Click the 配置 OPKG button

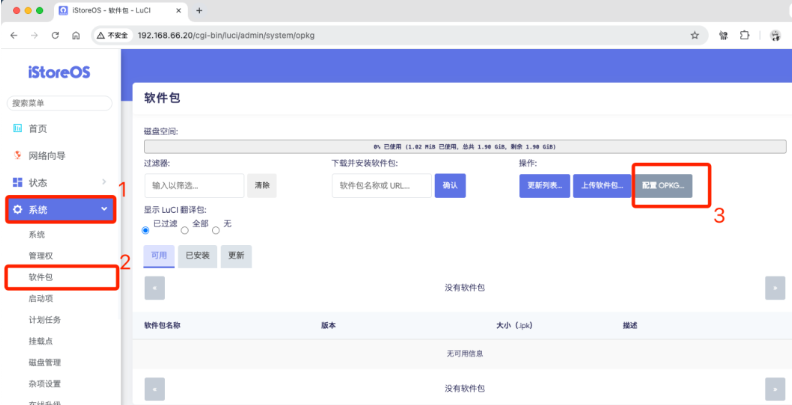point(662,186)
